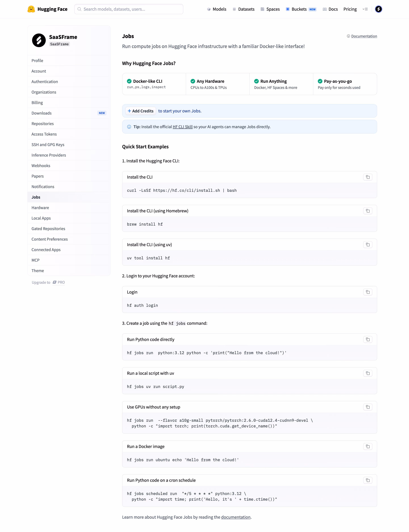
Task: Click the SaaSFrame profile picture in sidebar
Action: [39, 40]
